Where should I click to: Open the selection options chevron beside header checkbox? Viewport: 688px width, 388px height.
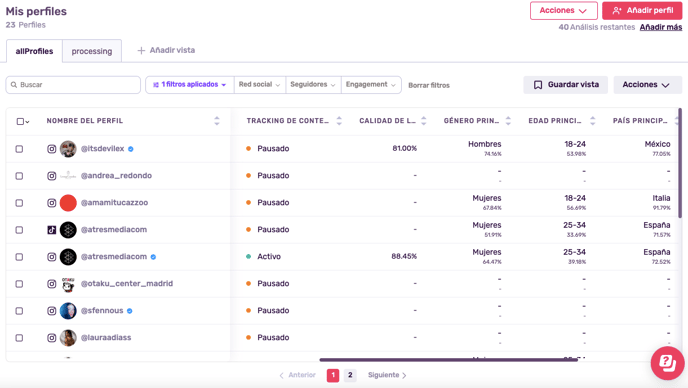27,122
